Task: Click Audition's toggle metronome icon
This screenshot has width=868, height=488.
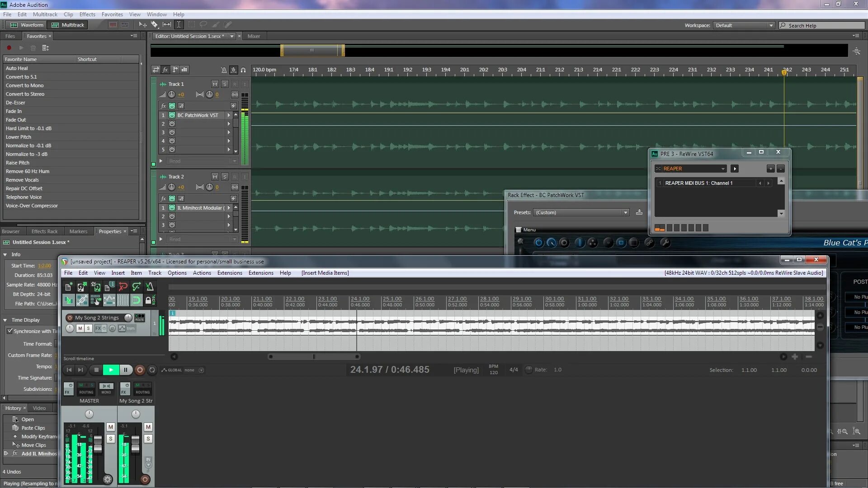Action: (x=224, y=70)
